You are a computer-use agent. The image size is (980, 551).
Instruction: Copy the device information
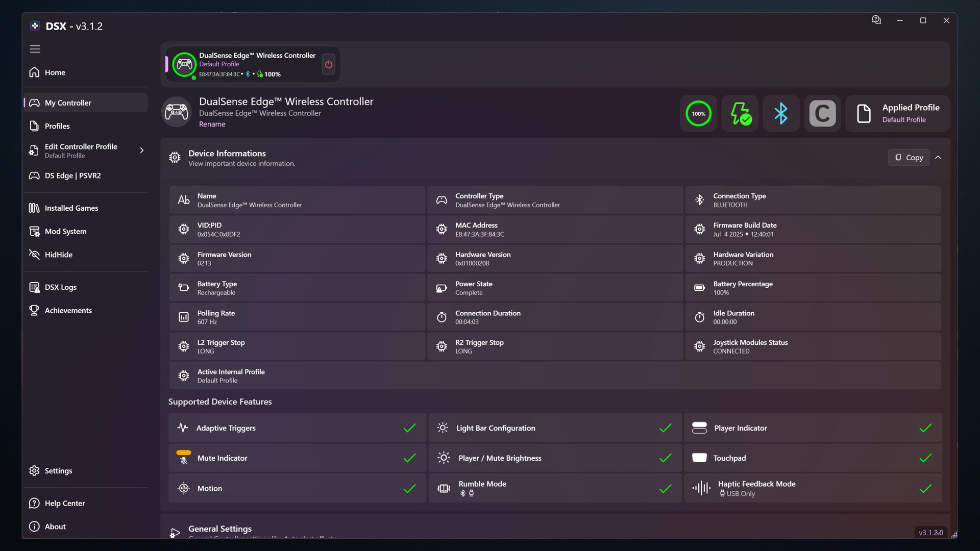(x=909, y=157)
